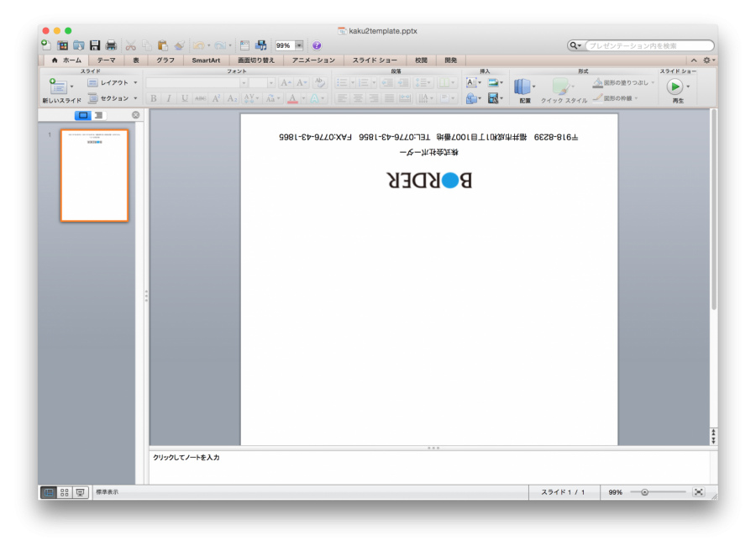Viewport: 756px width, 551px height.
Task: Open the 校閲 review tab
Action: 422,60
